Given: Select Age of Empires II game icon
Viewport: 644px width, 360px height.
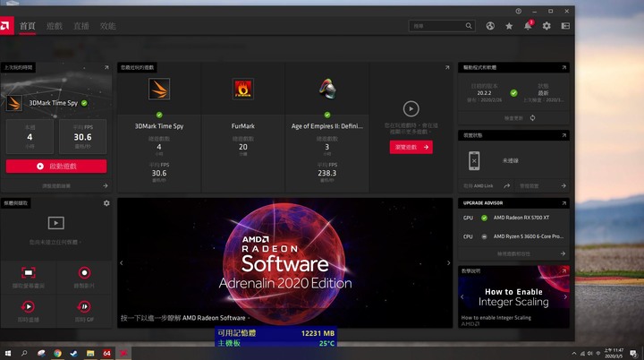Looking at the screenshot, I should (327, 89).
